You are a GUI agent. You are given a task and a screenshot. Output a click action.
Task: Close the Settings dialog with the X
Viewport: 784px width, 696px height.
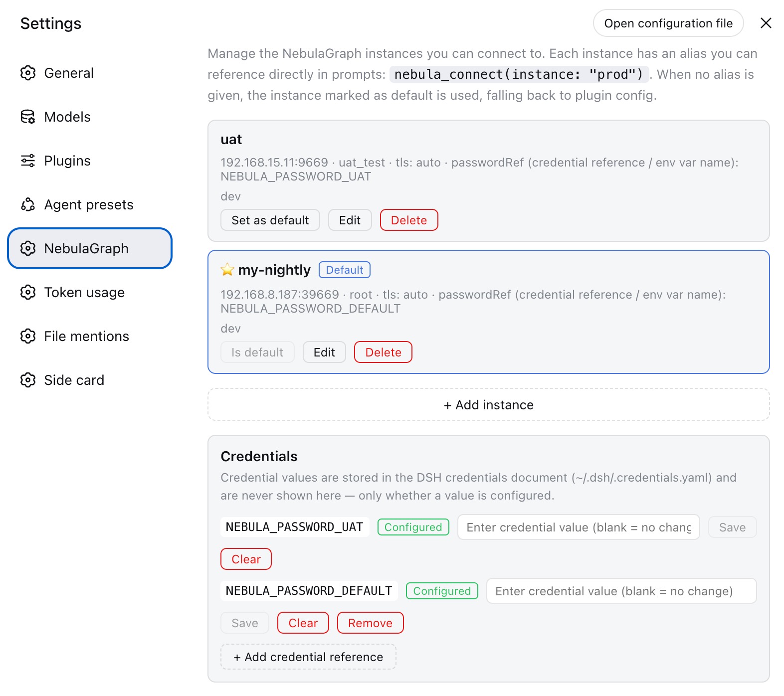pyautogui.click(x=766, y=23)
